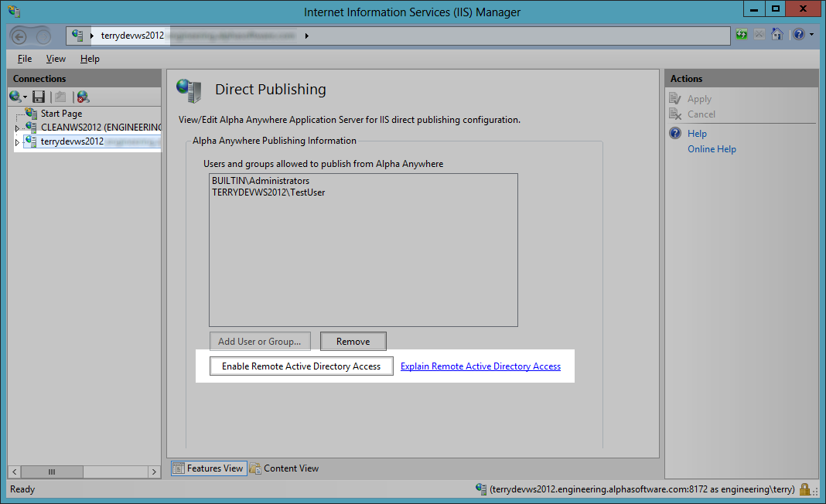Select BUILTIN\Administrators in the list

(261, 181)
